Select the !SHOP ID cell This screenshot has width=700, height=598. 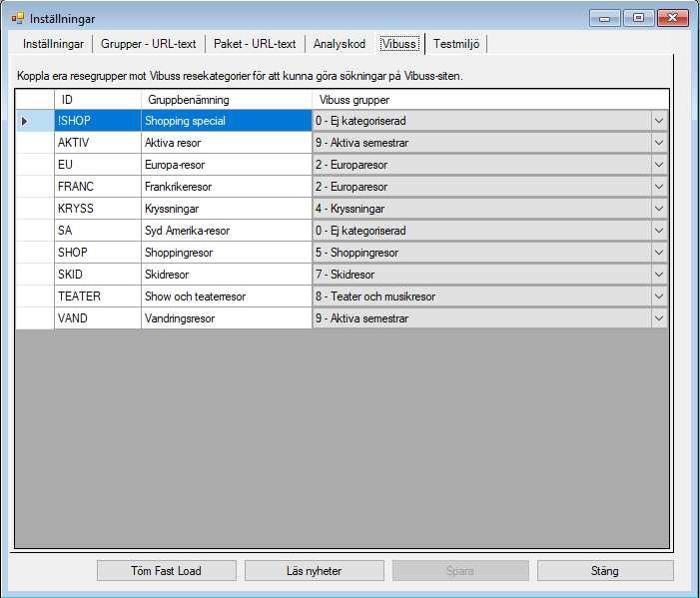point(98,121)
